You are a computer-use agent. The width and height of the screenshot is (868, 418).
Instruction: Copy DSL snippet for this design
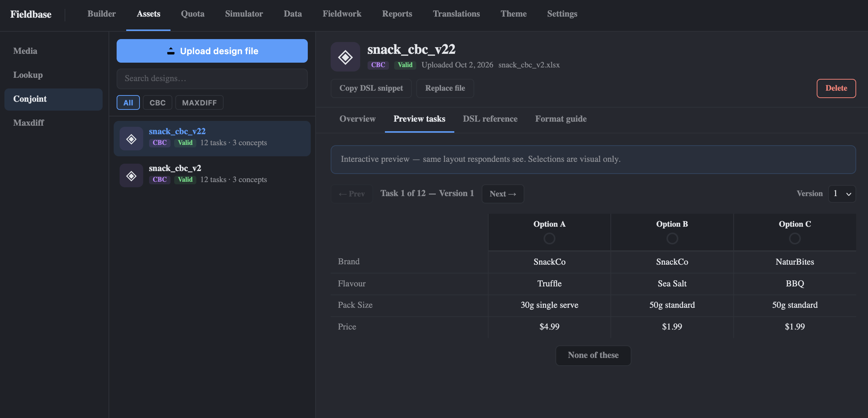point(371,88)
